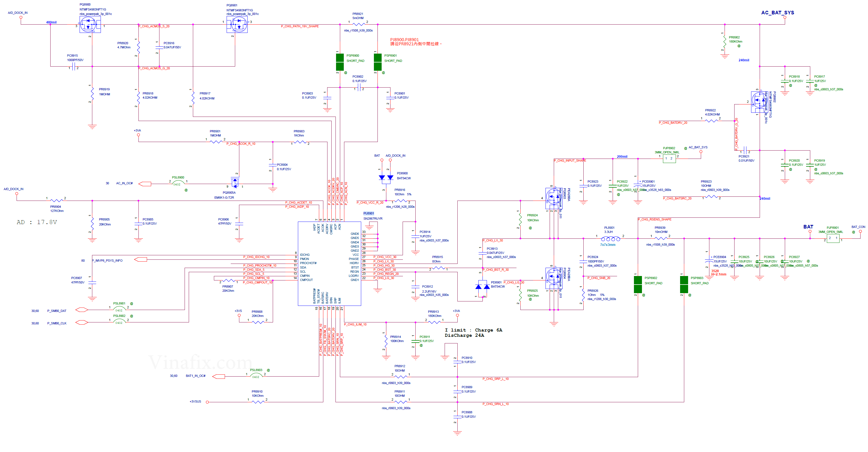Click the AC_IN_OC# off-page connector

(145, 184)
